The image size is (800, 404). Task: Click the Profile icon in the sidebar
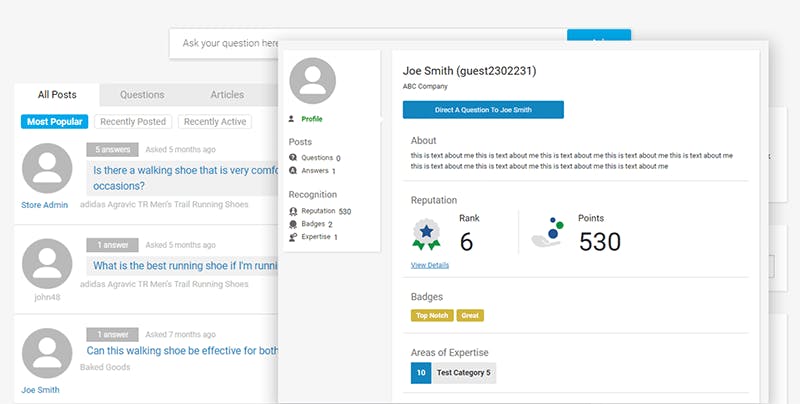click(x=292, y=119)
